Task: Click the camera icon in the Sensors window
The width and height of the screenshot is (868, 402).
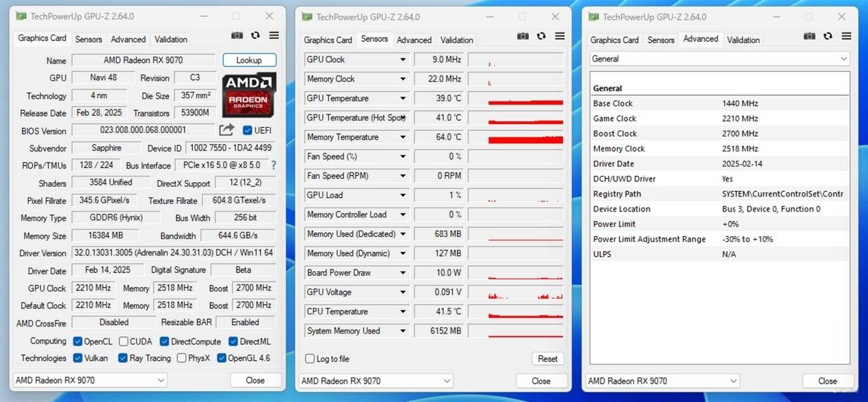Action: pyautogui.click(x=523, y=36)
